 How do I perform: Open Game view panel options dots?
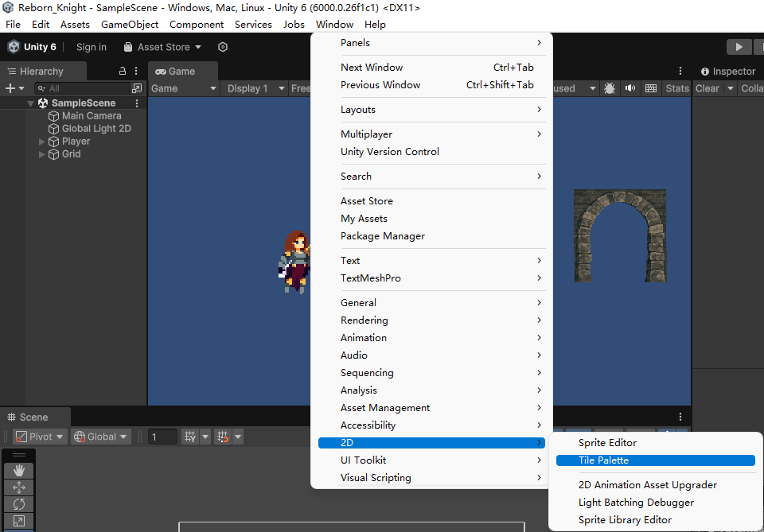point(680,71)
